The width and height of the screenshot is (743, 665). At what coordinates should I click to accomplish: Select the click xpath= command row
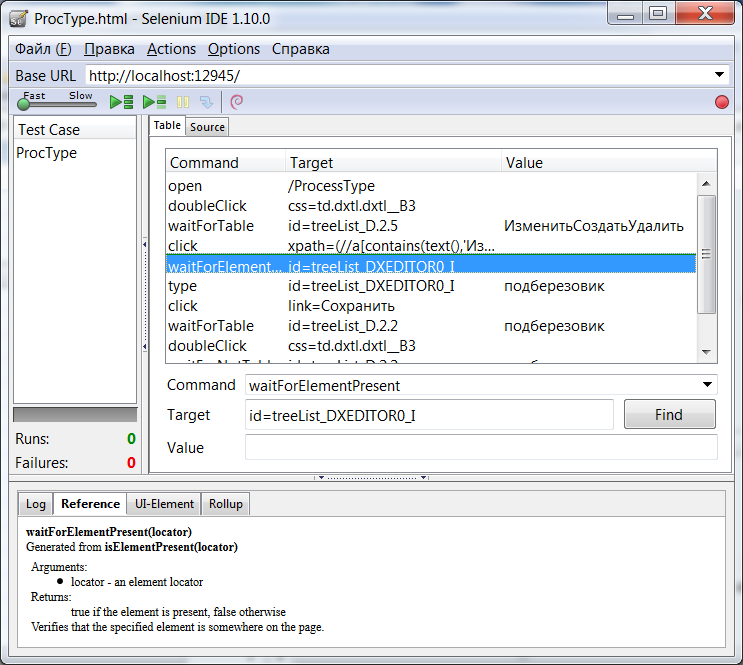(431, 246)
